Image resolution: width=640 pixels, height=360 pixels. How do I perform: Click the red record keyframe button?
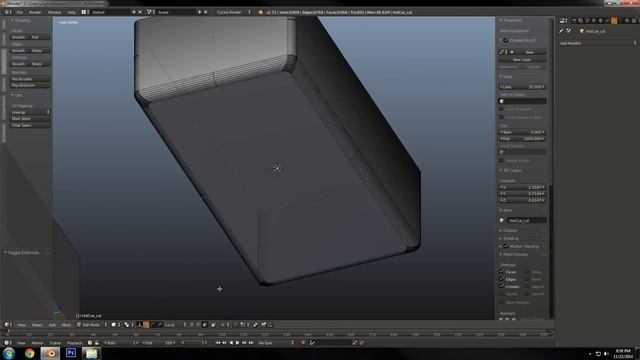303,343
